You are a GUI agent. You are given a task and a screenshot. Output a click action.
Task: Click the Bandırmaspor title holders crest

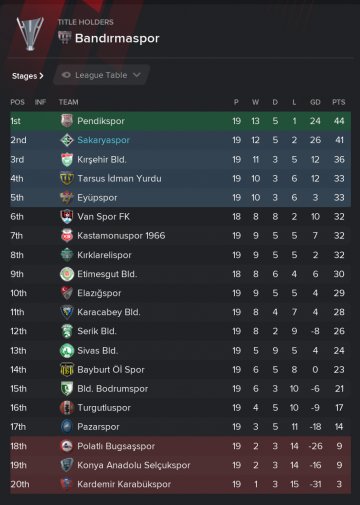point(64,38)
